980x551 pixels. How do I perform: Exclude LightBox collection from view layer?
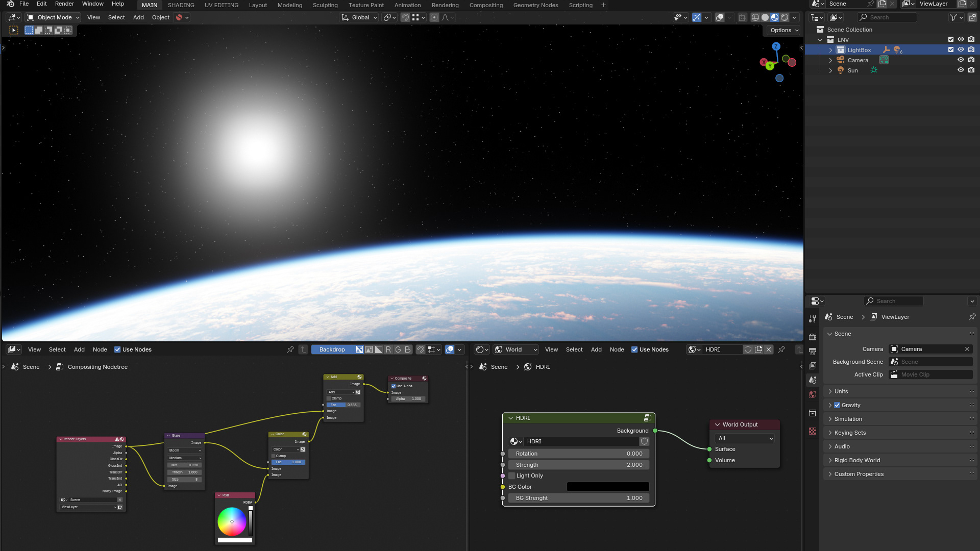(950, 49)
